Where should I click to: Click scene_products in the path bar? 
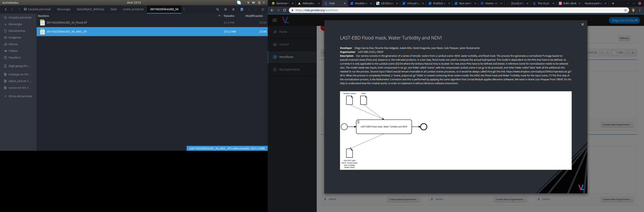[x=133, y=9]
